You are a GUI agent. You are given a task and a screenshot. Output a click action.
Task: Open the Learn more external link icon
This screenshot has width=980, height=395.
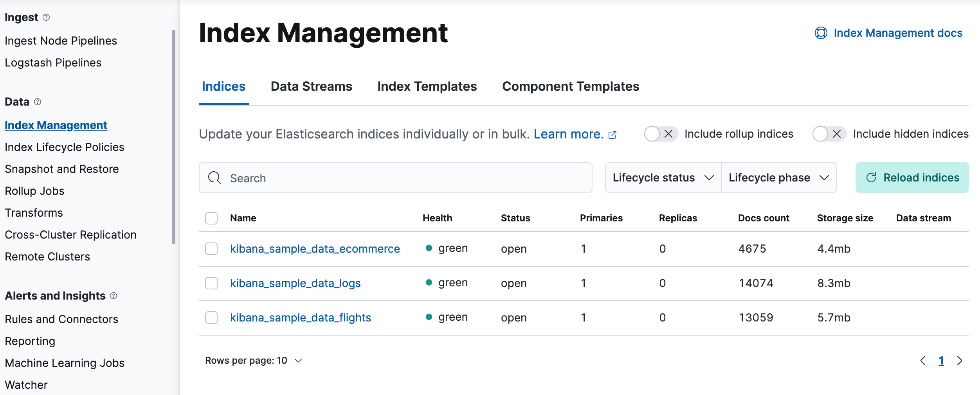point(612,134)
